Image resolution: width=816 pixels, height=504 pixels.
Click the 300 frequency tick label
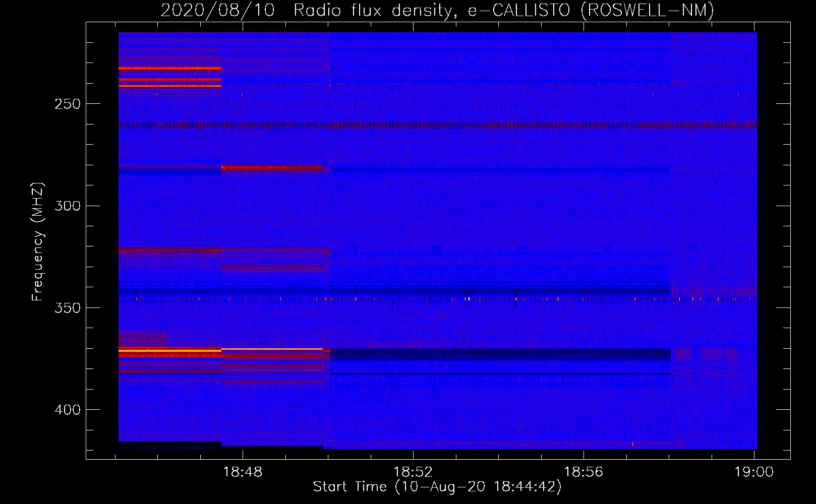(68, 206)
